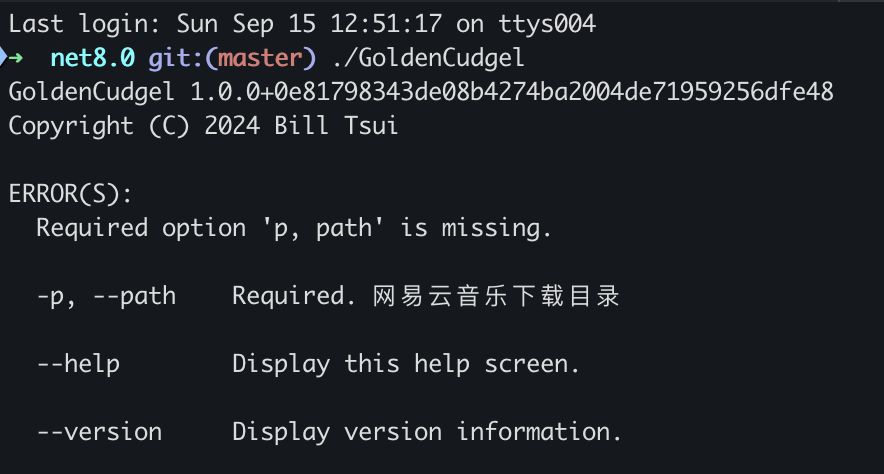Click the Display version information text
Image resolution: width=884 pixels, height=474 pixels.
click(x=427, y=432)
